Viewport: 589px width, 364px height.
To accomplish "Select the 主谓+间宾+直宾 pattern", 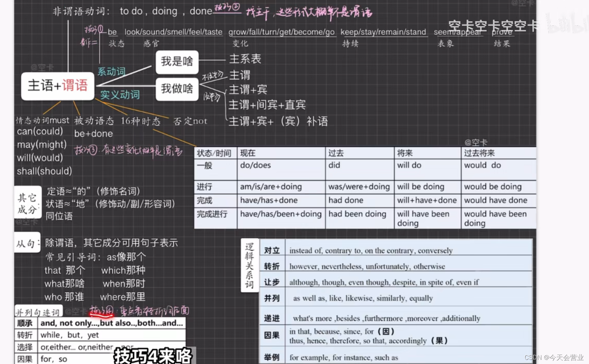I will (267, 105).
